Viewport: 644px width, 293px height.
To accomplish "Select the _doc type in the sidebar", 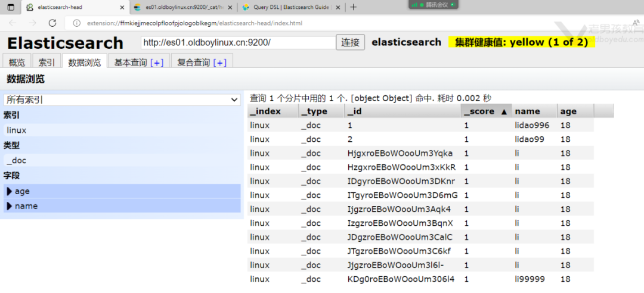I will tap(17, 160).
